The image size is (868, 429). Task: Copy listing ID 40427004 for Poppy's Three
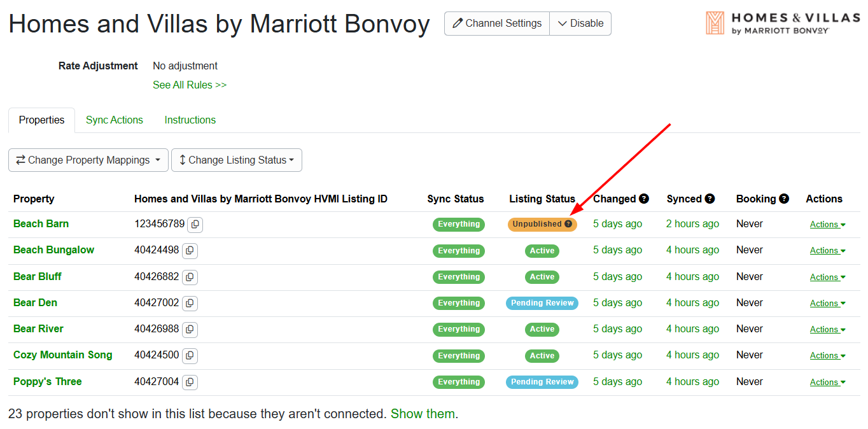point(190,383)
